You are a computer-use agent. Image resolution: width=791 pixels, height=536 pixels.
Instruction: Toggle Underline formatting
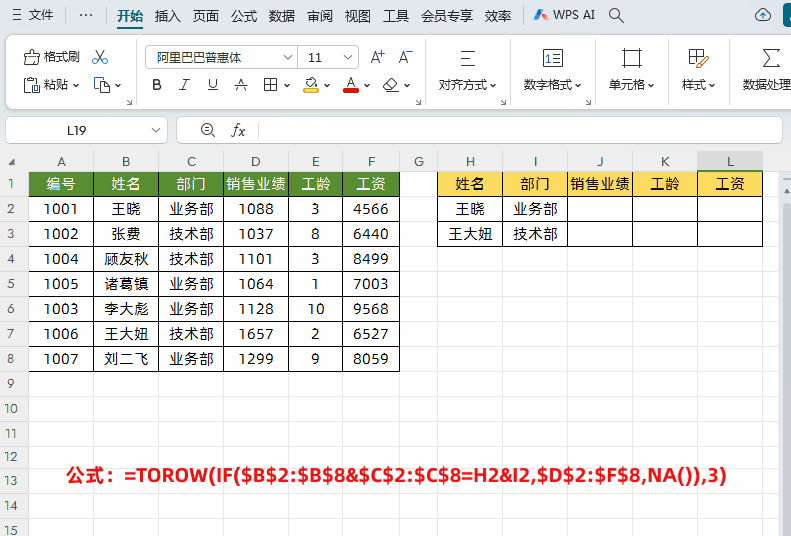click(x=212, y=85)
